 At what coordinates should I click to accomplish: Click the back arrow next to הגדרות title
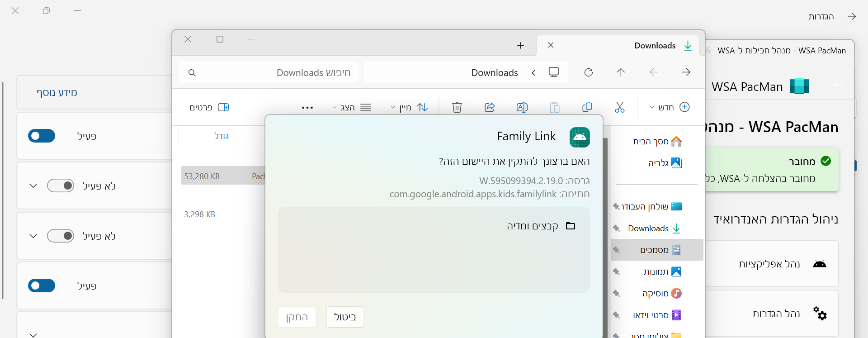(x=852, y=16)
